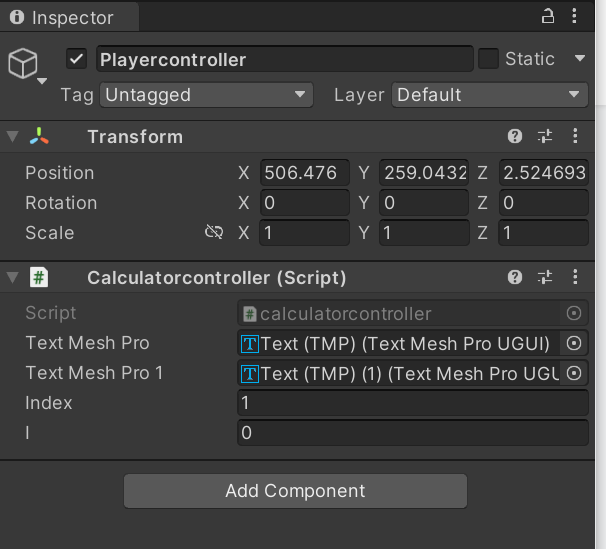Collapse the Transform component foldout

[x=12, y=137]
